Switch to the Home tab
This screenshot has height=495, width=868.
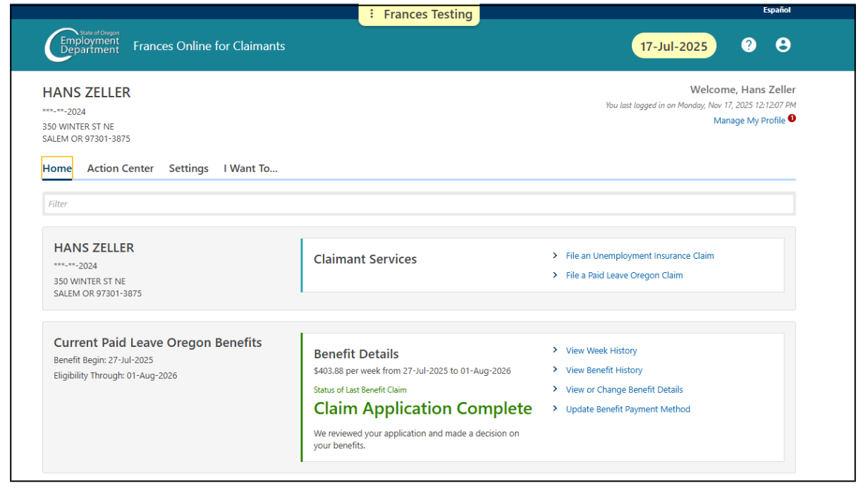pos(57,169)
